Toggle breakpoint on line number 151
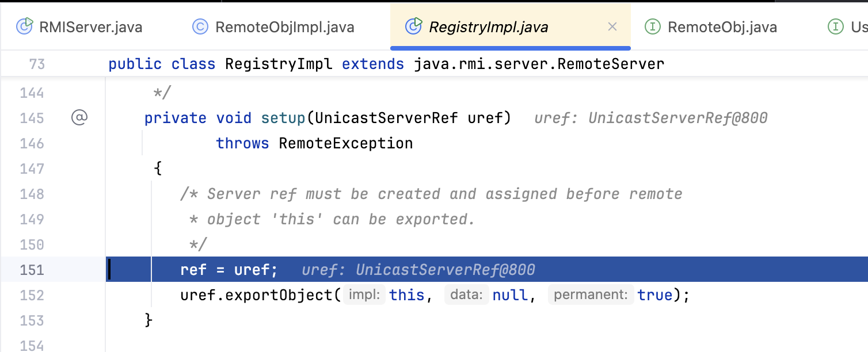868x352 pixels. click(32, 270)
